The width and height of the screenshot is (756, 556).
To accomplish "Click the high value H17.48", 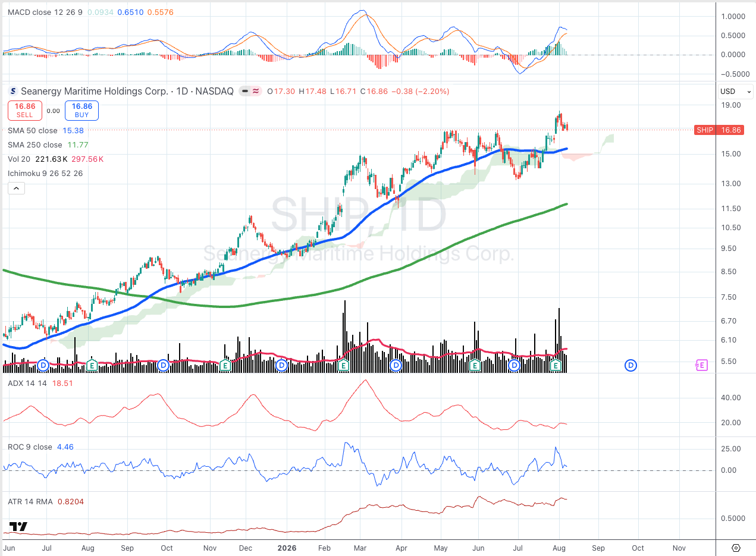I will [312, 92].
